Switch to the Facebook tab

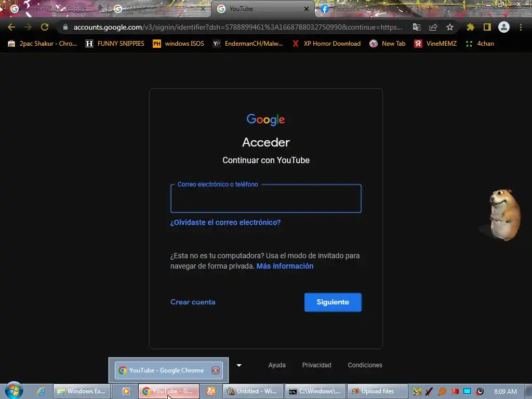pyautogui.click(x=366, y=9)
